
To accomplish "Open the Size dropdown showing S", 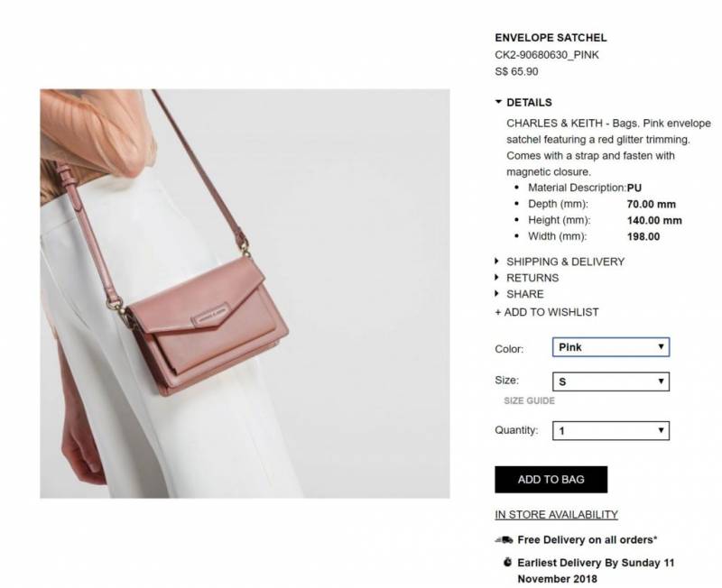I will pyautogui.click(x=611, y=381).
